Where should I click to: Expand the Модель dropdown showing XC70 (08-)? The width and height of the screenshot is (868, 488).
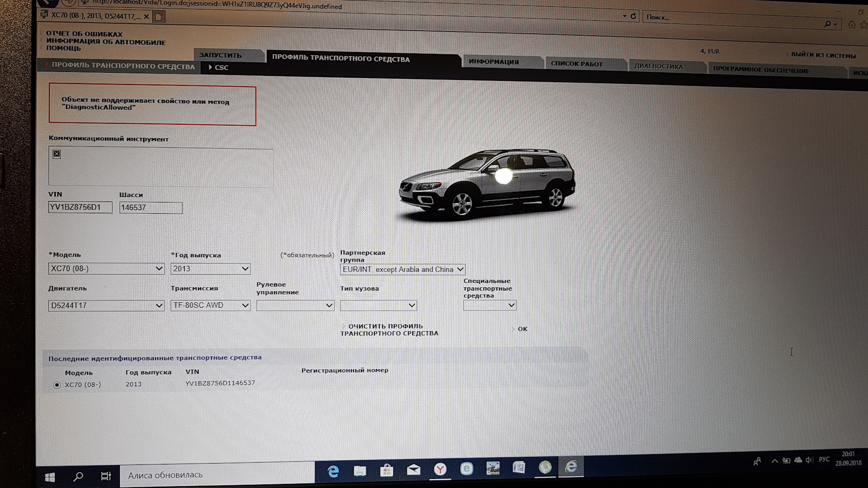[106, 269]
